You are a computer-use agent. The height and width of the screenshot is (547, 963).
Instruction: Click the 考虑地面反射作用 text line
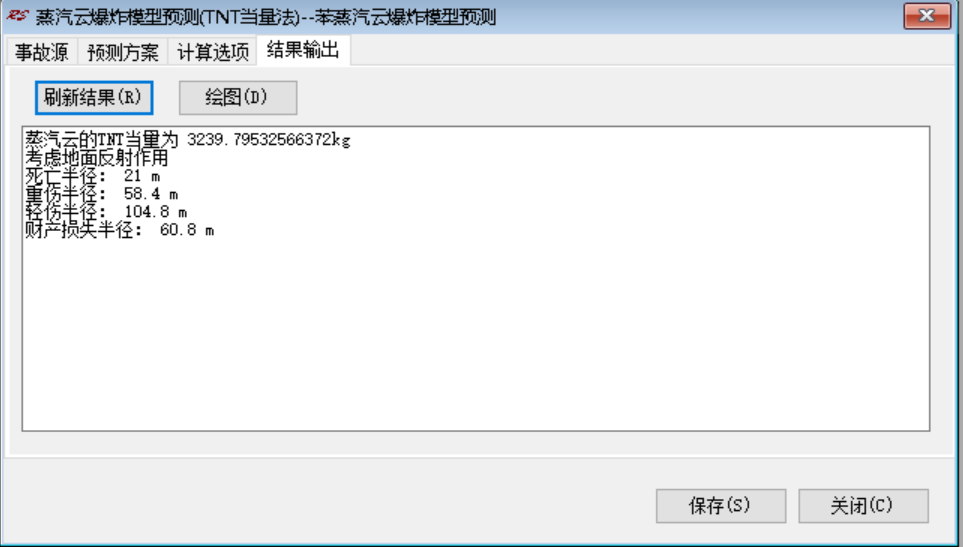click(x=96, y=158)
